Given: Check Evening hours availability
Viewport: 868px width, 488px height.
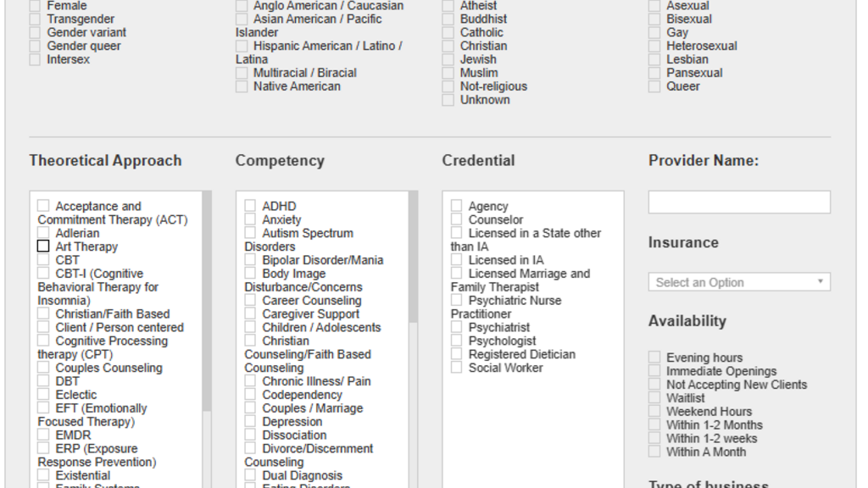Looking at the screenshot, I should point(654,357).
